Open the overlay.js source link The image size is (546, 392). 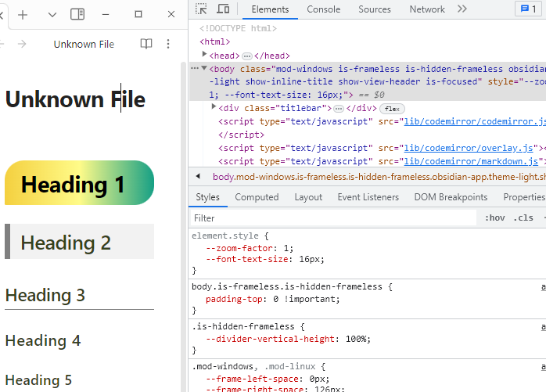469,148
